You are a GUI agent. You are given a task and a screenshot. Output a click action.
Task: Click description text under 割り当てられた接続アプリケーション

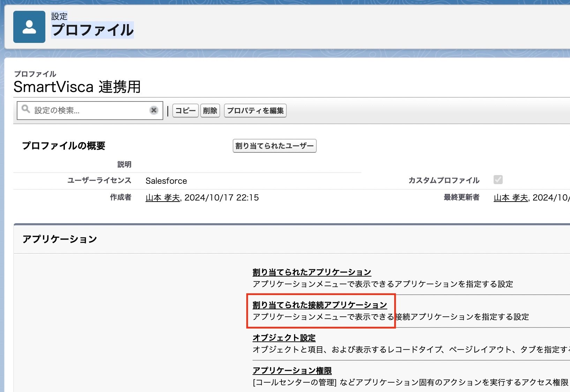coord(391,317)
